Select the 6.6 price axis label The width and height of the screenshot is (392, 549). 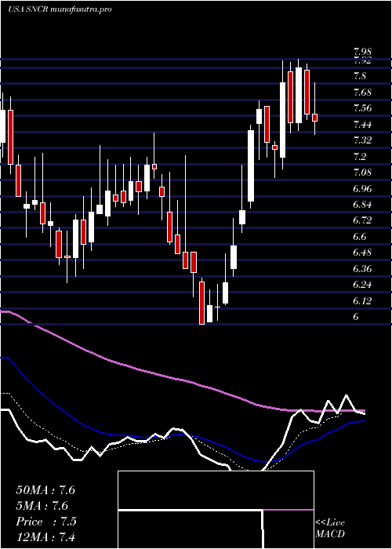pyautogui.click(x=360, y=237)
